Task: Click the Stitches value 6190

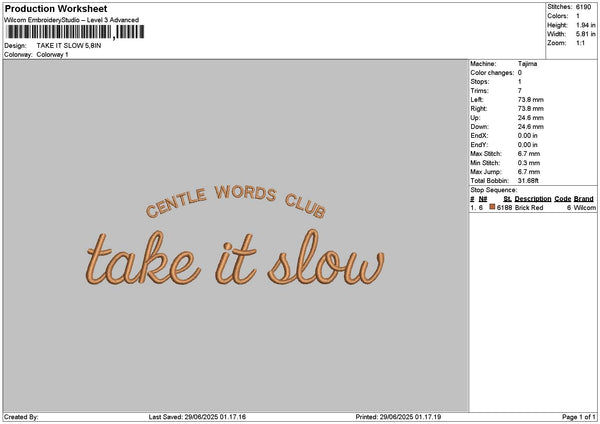Action: (583, 7)
